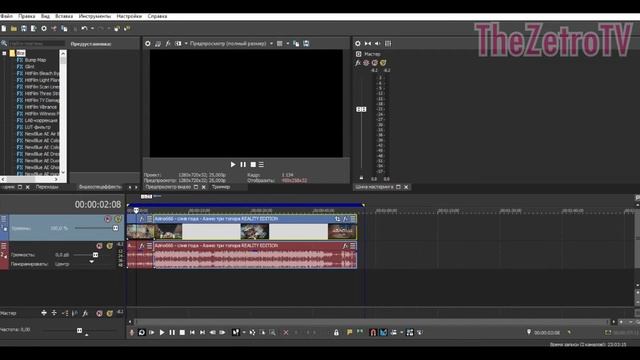Adjust the master bus volume fader
Screen dimensions: 640x360
361,109
